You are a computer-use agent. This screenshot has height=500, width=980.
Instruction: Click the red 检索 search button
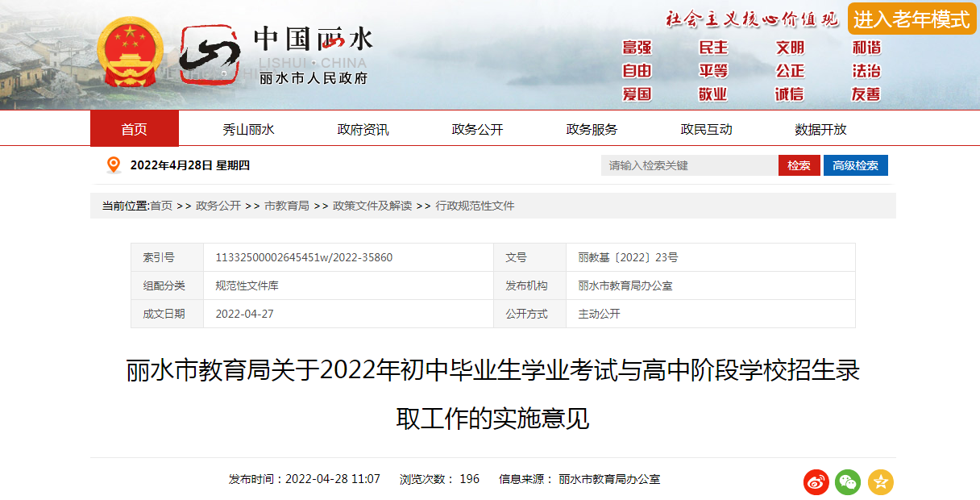click(799, 165)
